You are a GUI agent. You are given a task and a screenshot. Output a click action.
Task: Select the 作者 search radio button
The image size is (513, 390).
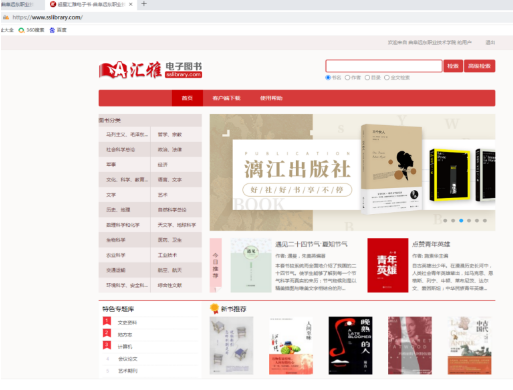pyautogui.click(x=347, y=78)
